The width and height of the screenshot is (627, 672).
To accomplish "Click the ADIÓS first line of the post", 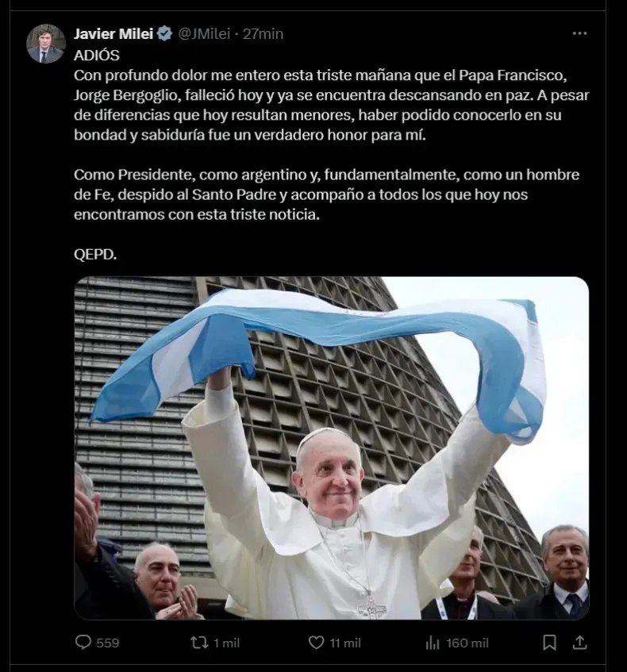I will pos(97,56).
